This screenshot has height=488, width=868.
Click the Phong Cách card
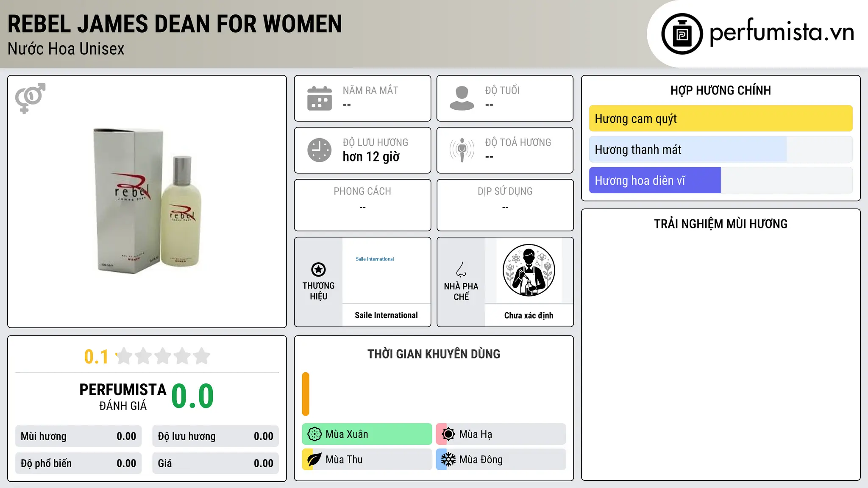tap(363, 205)
